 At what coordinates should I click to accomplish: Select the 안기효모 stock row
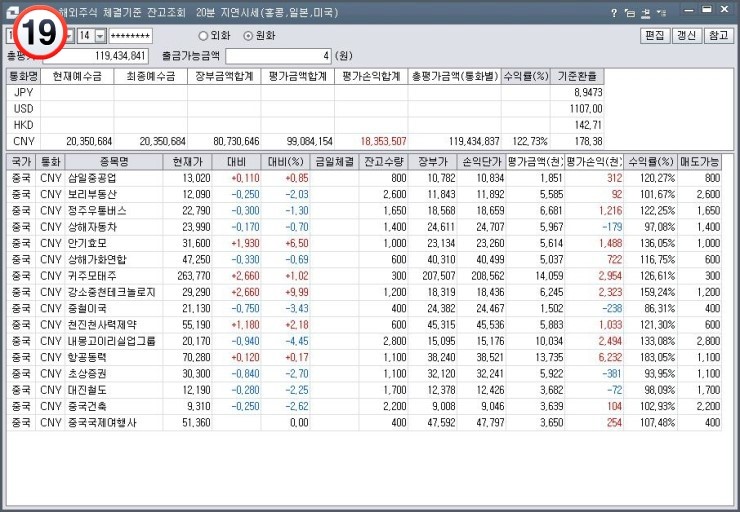pos(364,243)
